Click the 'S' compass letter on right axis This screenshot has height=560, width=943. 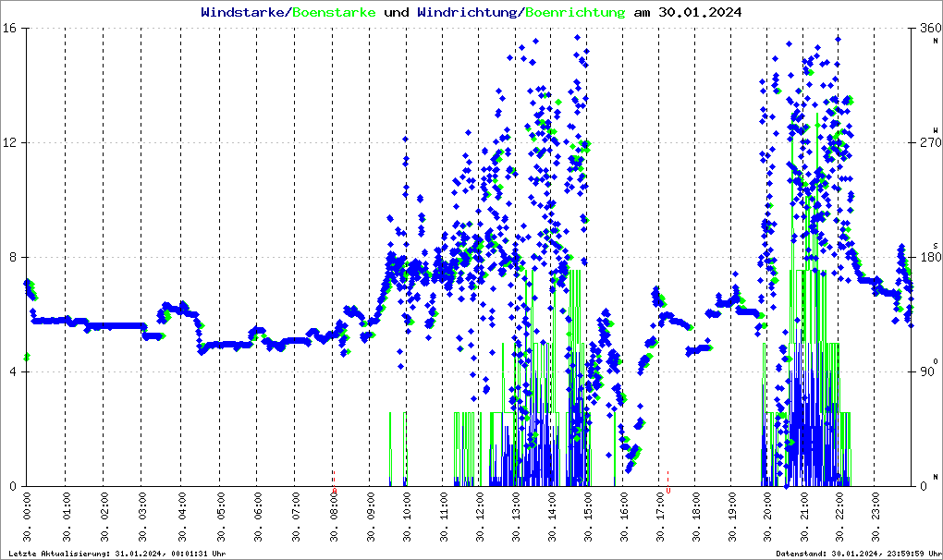(x=936, y=246)
